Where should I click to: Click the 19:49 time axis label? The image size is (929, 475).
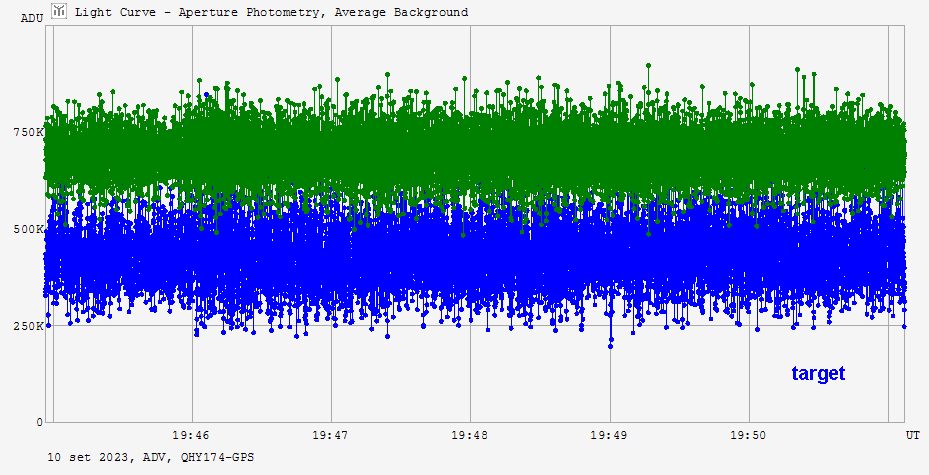point(609,435)
